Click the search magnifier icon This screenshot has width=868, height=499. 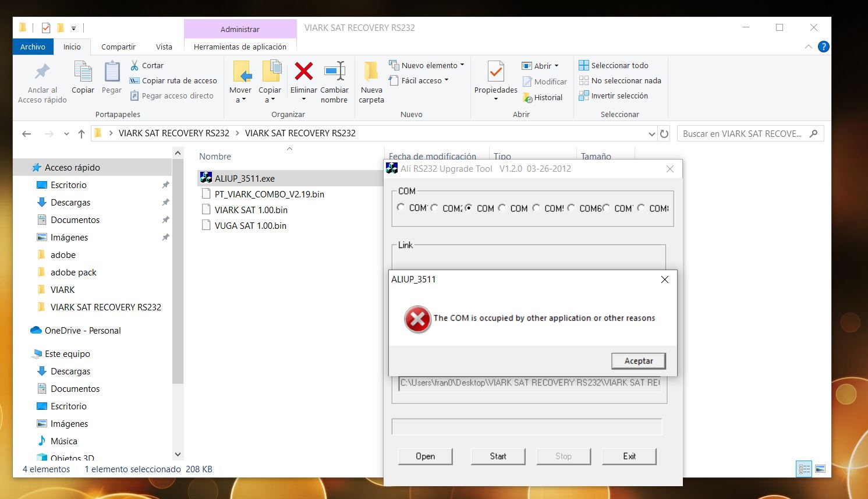pos(813,133)
